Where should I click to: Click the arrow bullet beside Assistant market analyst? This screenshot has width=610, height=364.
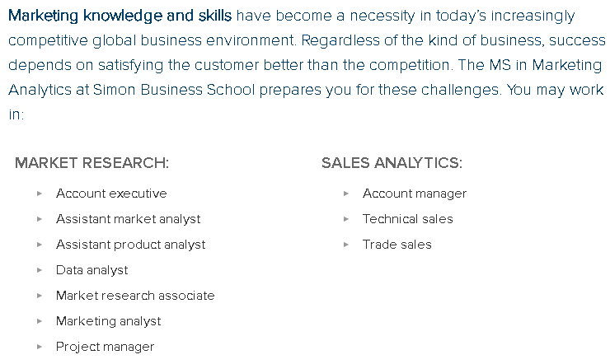coord(40,219)
